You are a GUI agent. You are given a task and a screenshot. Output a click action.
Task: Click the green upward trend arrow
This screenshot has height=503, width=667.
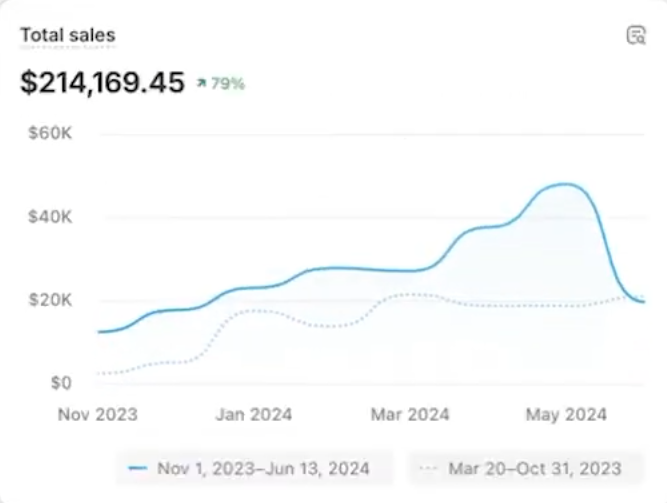(201, 84)
